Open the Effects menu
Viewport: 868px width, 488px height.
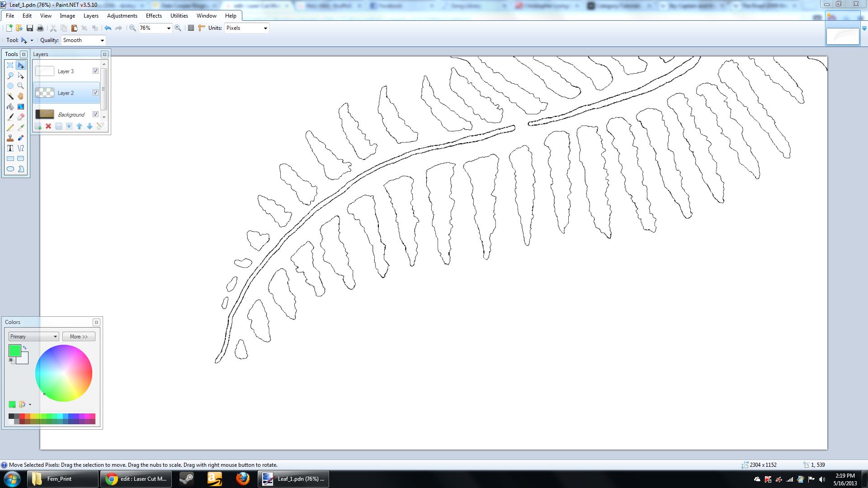pos(154,16)
